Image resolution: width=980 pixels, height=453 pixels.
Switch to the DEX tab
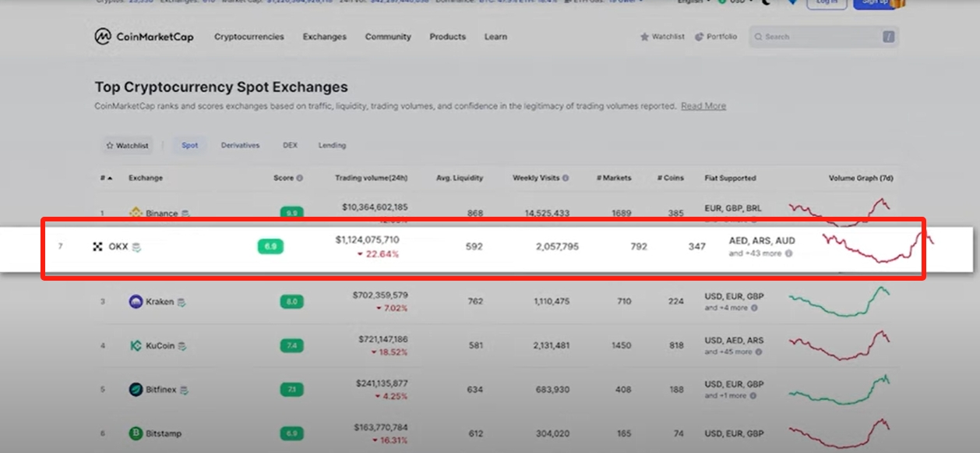point(290,145)
